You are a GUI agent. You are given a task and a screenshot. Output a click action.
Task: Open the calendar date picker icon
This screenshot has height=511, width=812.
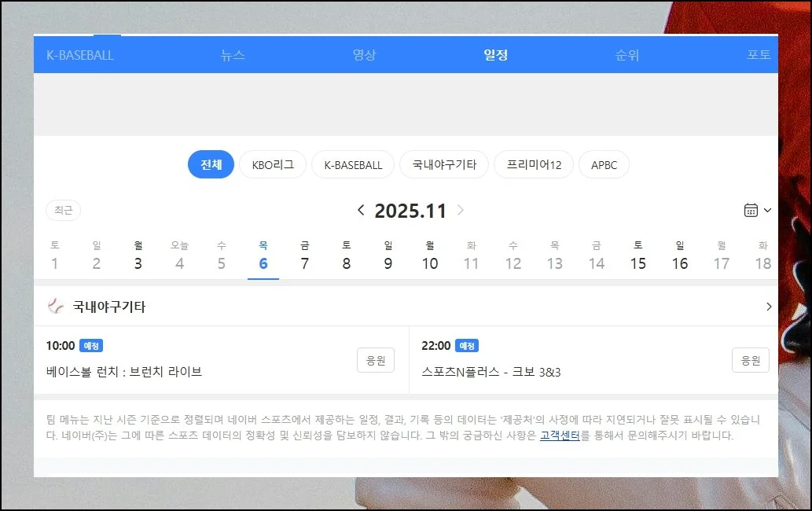751,210
